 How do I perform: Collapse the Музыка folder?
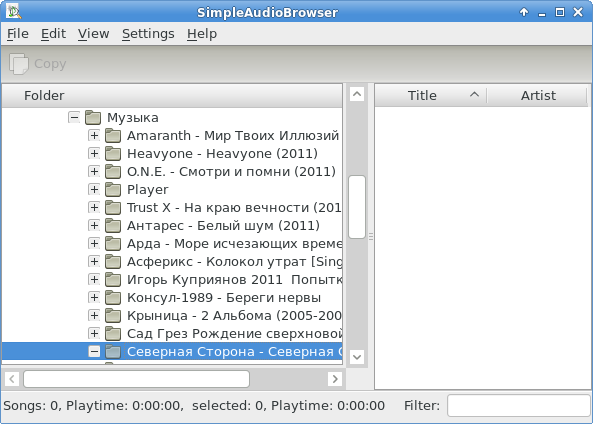pos(74,117)
